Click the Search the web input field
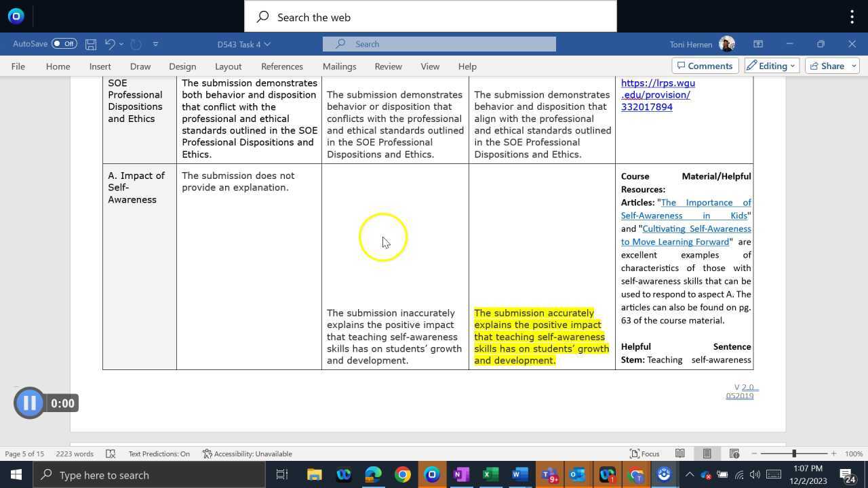Image resolution: width=868 pixels, height=488 pixels. (x=373, y=17)
